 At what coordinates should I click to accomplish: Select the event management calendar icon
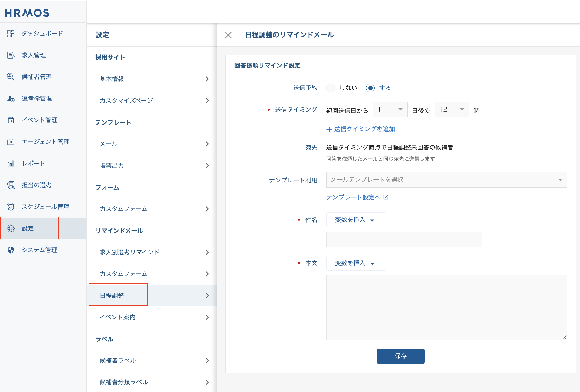[x=11, y=120]
